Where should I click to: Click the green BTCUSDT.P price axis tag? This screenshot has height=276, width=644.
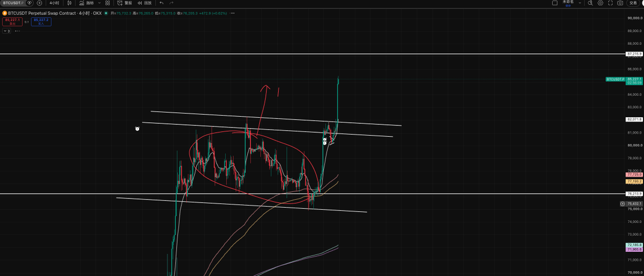(x=615, y=79)
